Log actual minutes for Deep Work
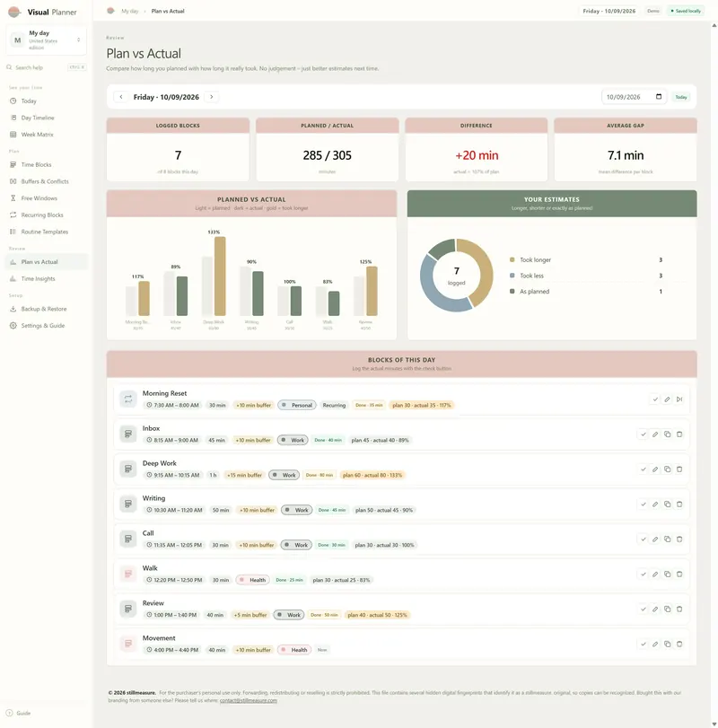 (643, 469)
